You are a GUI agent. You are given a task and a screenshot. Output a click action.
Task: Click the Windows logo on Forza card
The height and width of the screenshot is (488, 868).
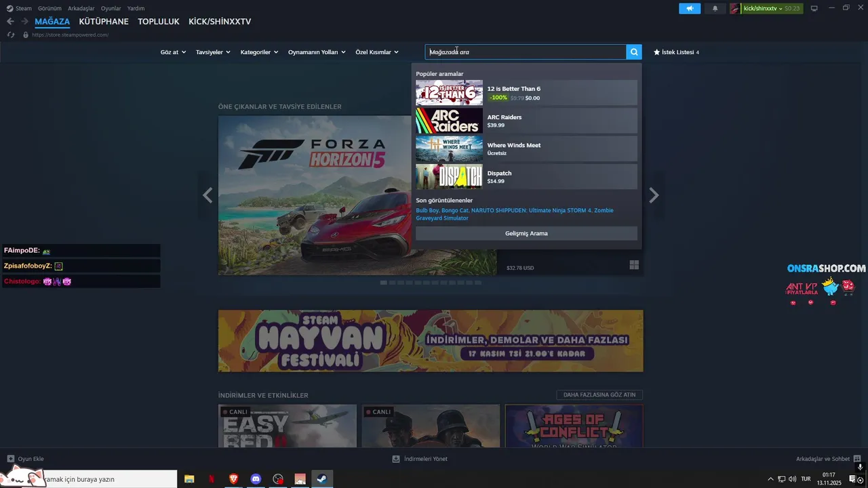coord(634,265)
